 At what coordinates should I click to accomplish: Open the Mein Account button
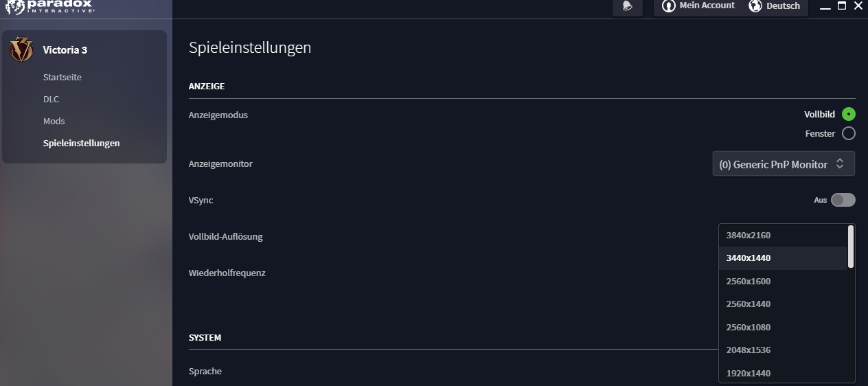(698, 6)
